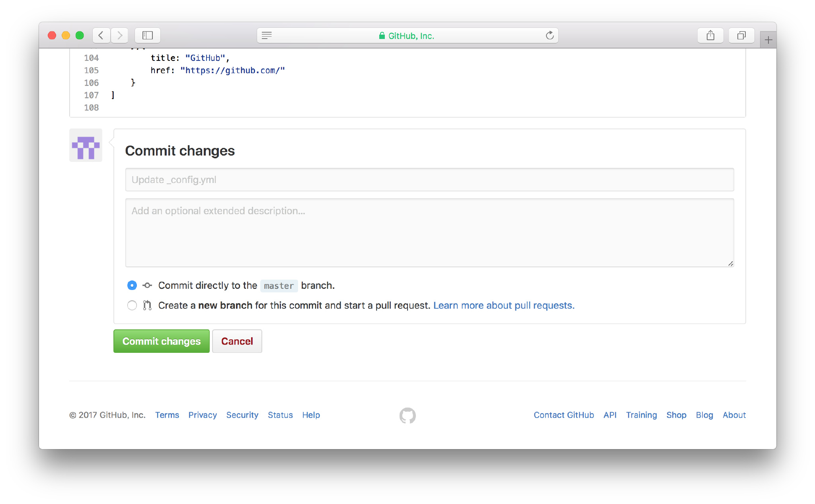Open the Share sheet icon
Screen dimensions: 815x504
coord(710,35)
